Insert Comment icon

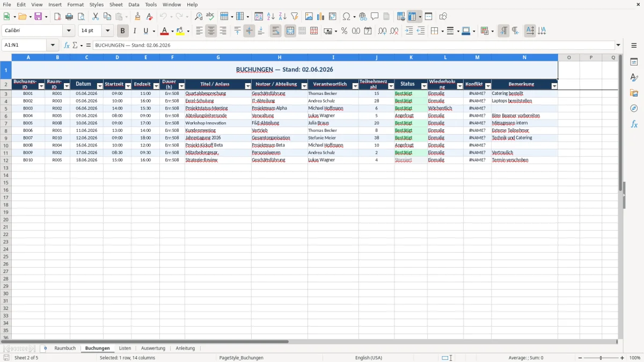[x=375, y=17]
